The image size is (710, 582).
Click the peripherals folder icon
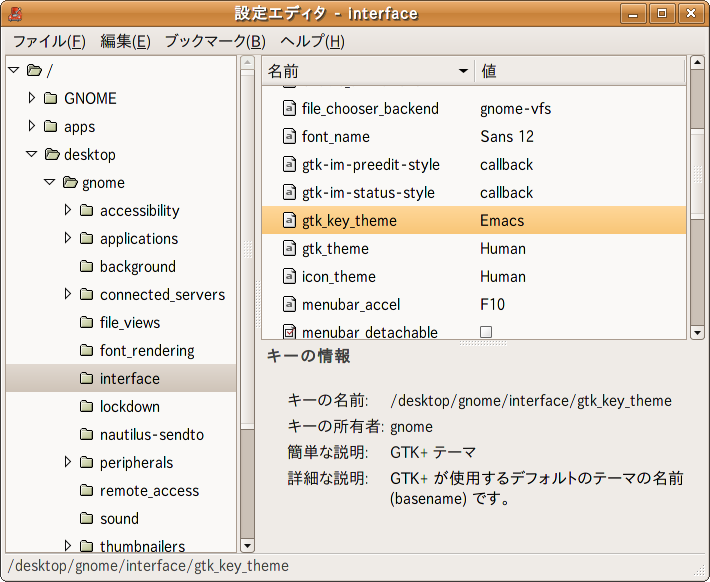86,462
